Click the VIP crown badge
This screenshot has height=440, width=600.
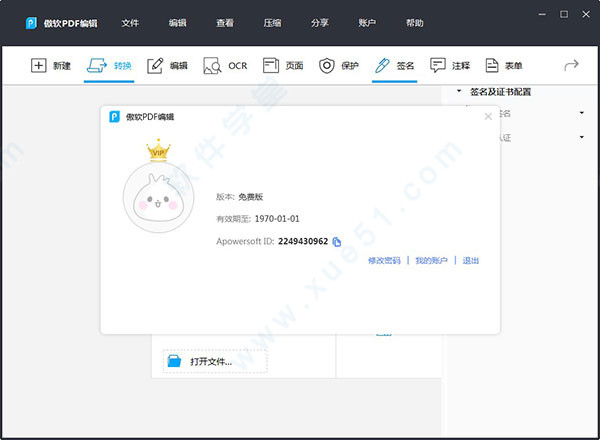click(158, 150)
